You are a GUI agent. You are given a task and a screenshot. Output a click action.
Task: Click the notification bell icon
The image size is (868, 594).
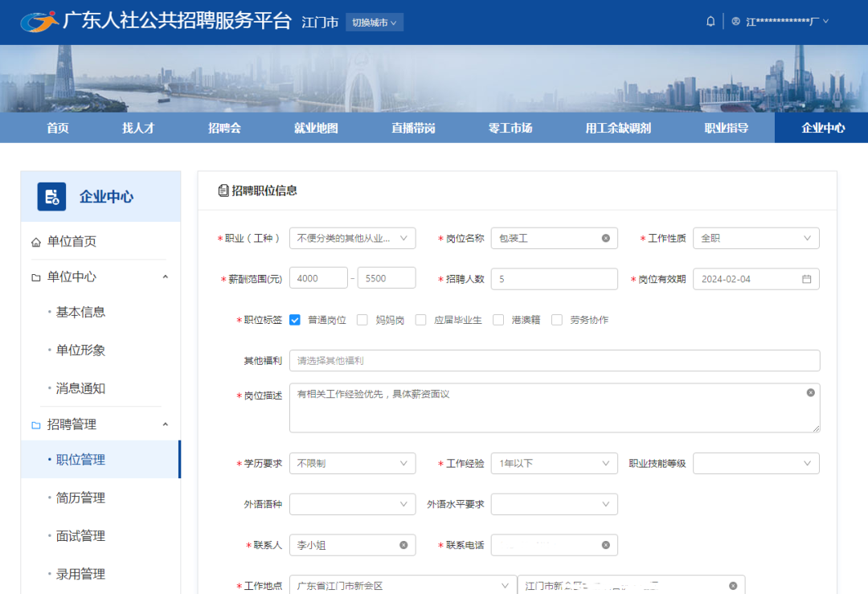[710, 21]
